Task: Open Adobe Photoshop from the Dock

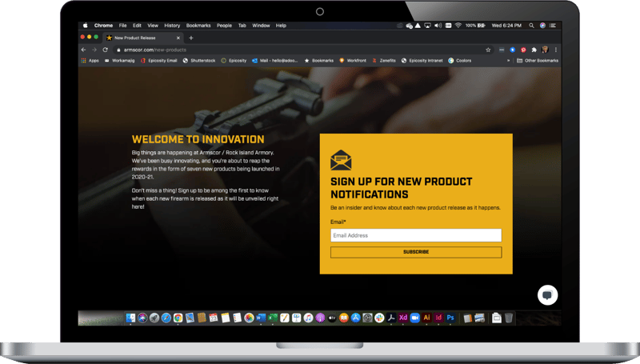Action: [450, 318]
